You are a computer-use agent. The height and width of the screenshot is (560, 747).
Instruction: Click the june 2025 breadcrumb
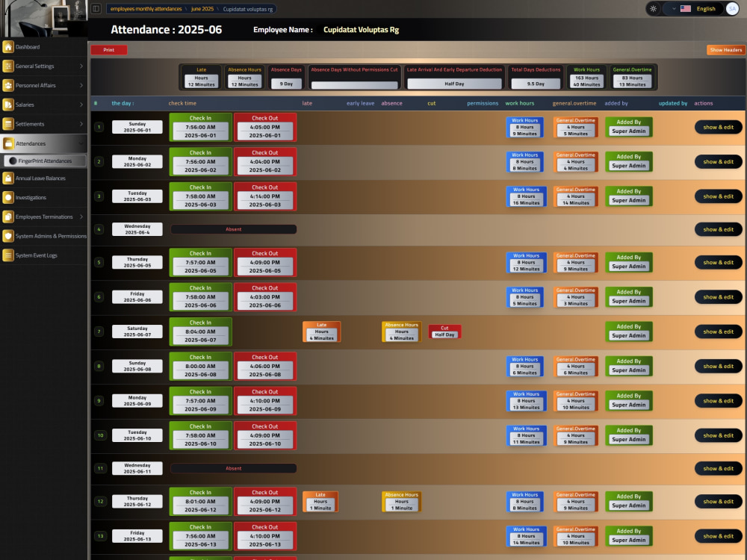click(x=202, y=9)
